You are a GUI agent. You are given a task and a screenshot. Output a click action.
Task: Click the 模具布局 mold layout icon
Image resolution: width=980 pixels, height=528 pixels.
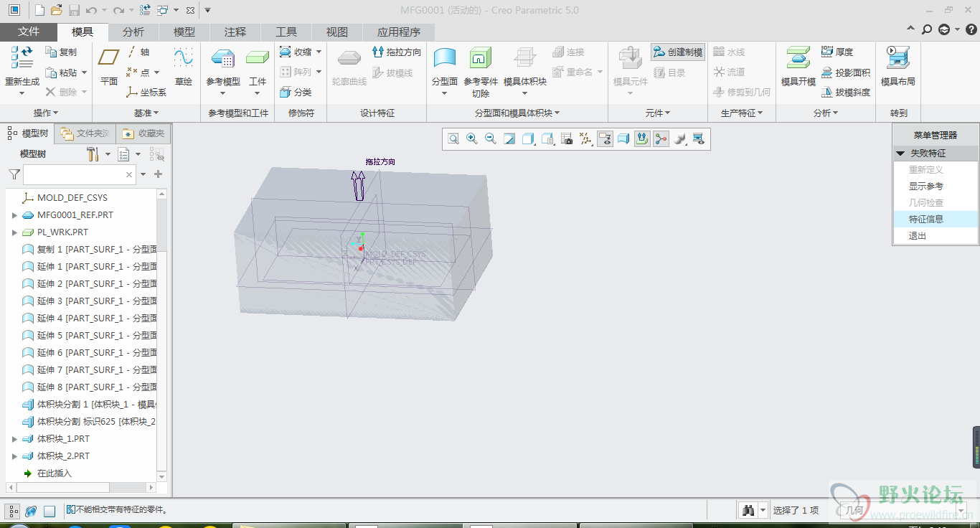pos(898,59)
